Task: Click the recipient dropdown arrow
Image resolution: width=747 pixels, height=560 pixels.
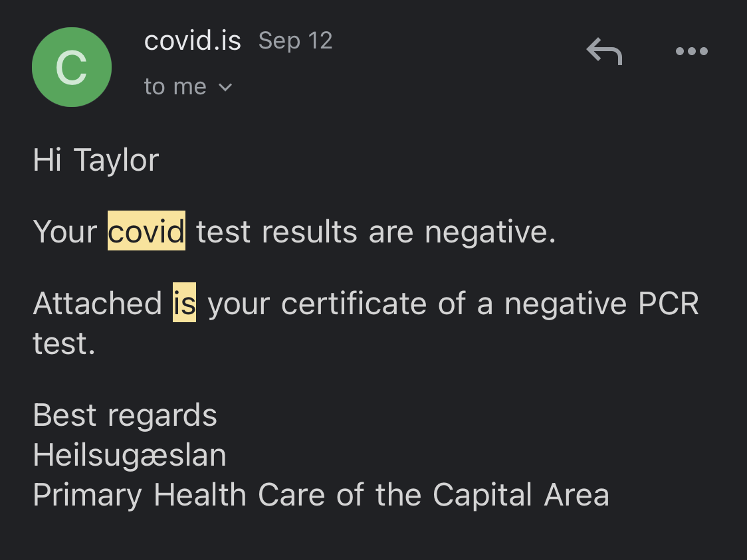Action: click(225, 87)
